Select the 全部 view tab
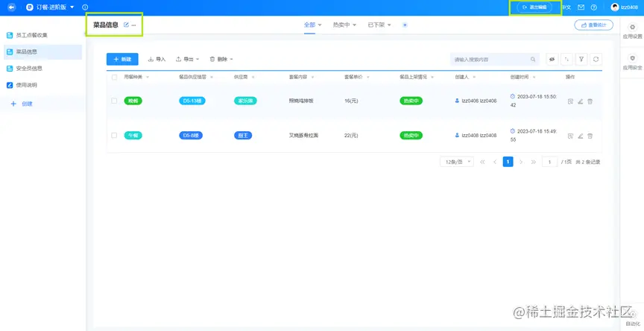This screenshot has height=331, width=644. [309, 25]
